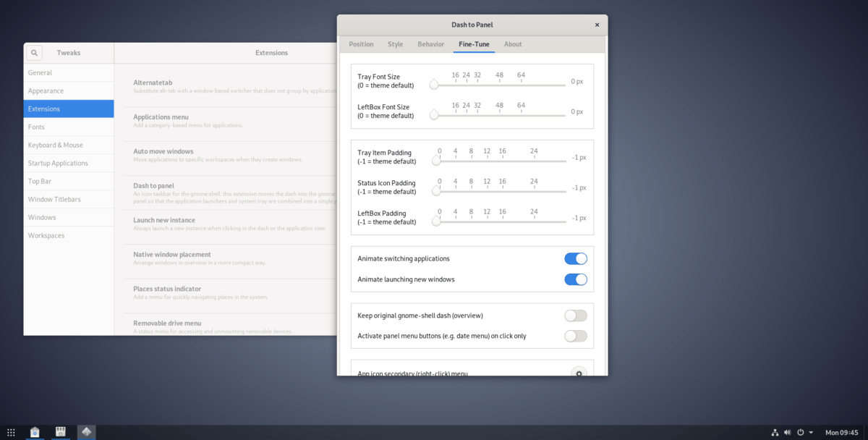This screenshot has height=440, width=868.
Task: Click the LeftBox Padding slider handle
Action: point(436,221)
